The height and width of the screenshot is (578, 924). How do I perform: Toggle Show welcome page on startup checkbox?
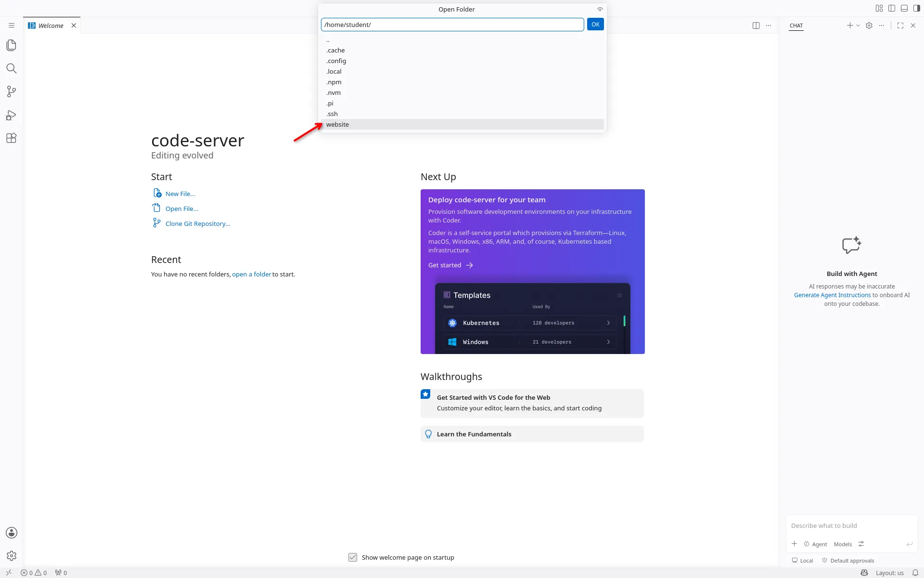tap(353, 557)
